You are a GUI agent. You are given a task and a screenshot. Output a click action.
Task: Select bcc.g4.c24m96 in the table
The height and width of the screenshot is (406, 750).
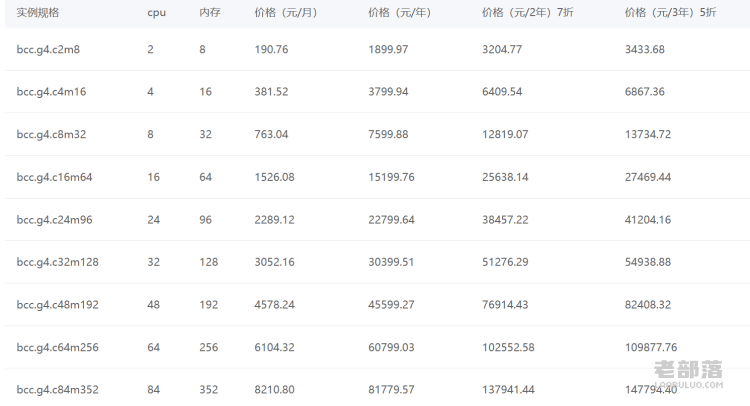55,219
